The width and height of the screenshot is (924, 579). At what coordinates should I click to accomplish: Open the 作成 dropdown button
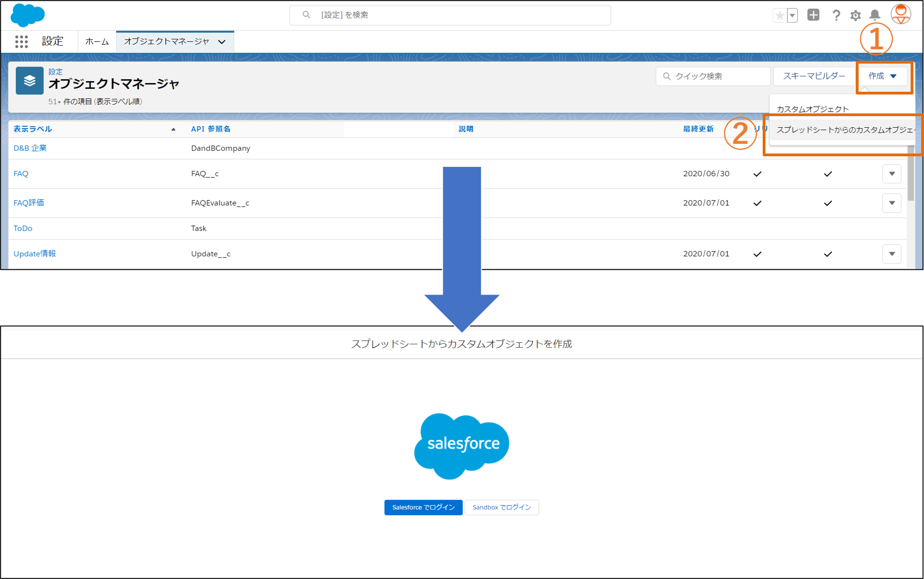point(883,76)
